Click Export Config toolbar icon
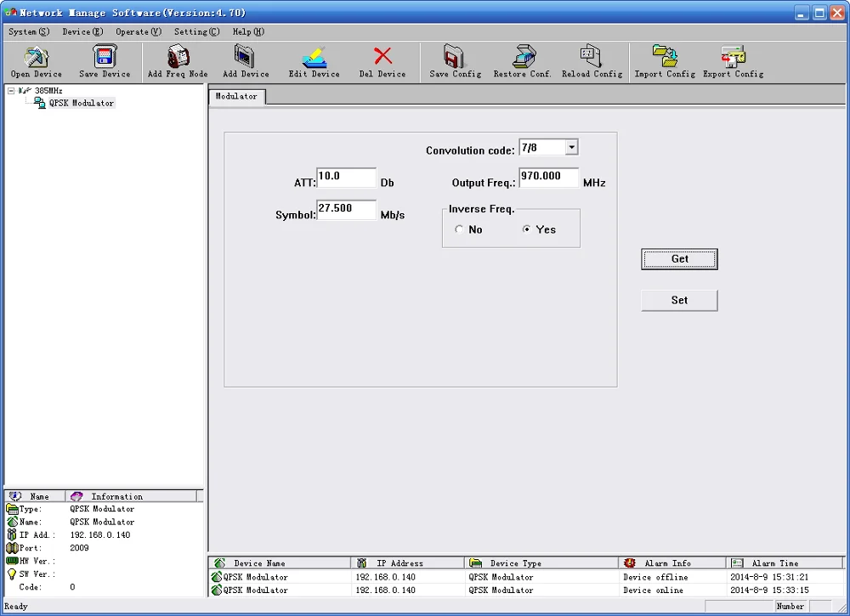850x616 pixels. click(x=733, y=56)
